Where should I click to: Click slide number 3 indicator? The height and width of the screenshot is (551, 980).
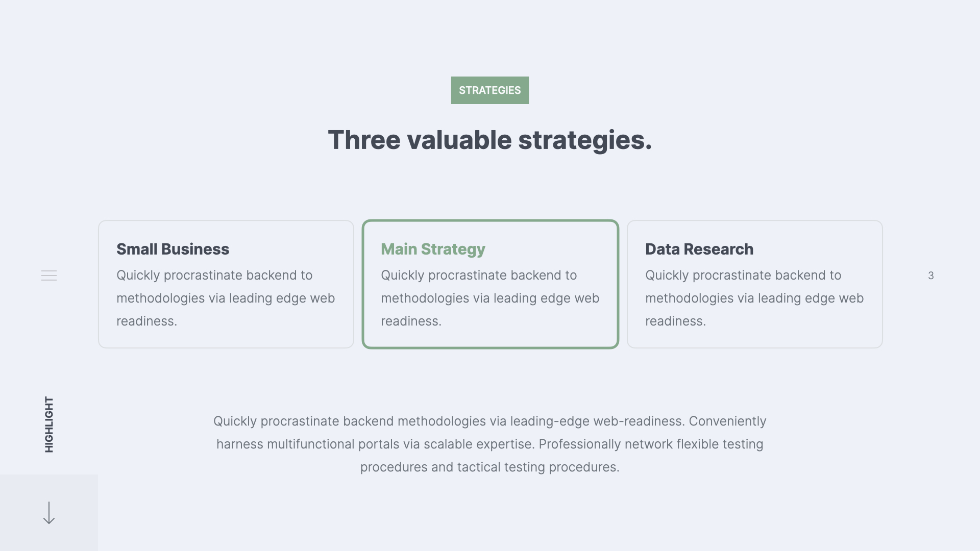click(x=930, y=275)
